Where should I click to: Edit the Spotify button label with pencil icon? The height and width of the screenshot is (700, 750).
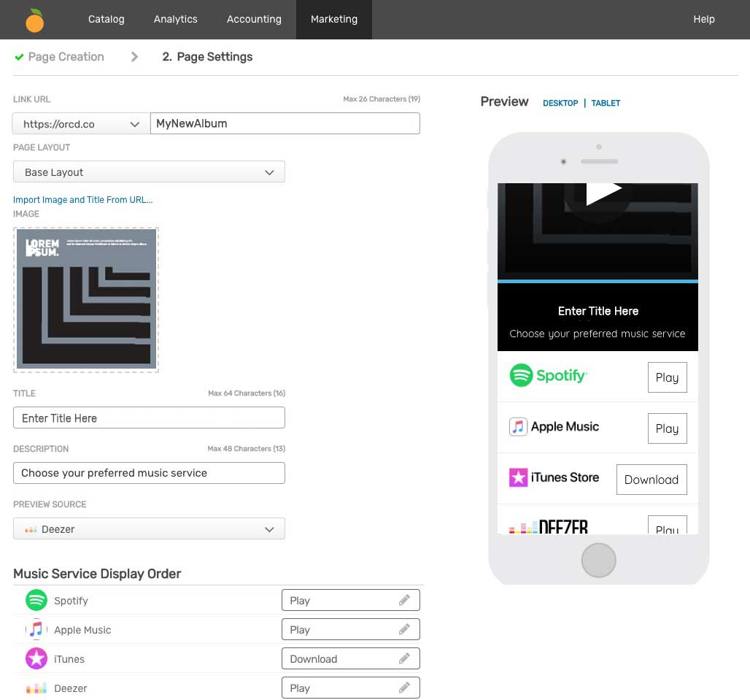pyautogui.click(x=404, y=600)
